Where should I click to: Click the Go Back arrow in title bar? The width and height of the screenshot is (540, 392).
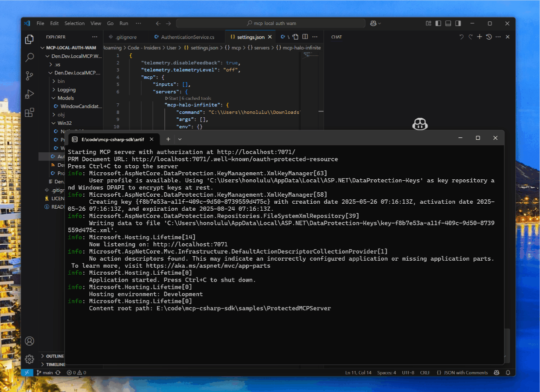coord(158,23)
